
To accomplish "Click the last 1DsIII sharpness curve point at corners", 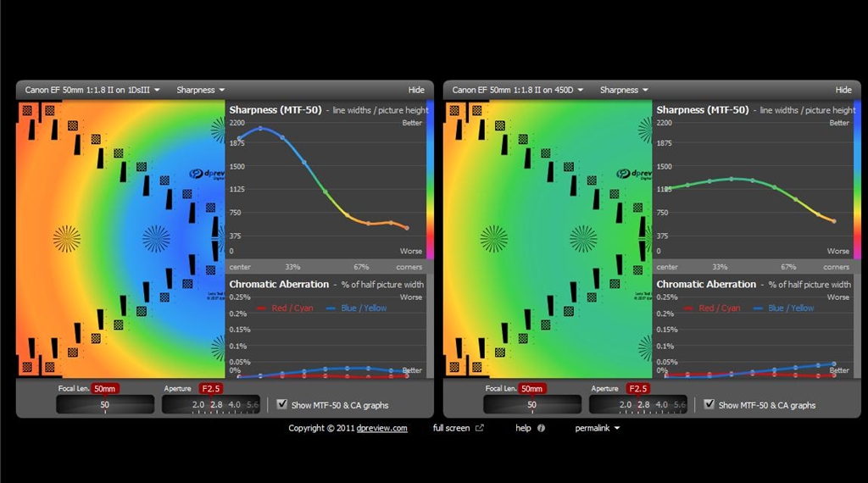I will click(x=407, y=228).
